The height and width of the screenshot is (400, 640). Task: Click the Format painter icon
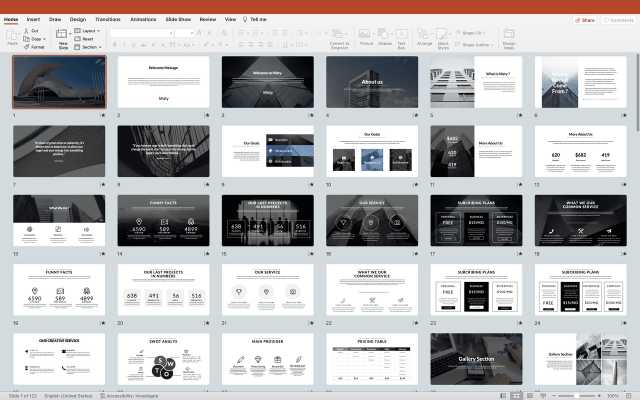point(32,46)
